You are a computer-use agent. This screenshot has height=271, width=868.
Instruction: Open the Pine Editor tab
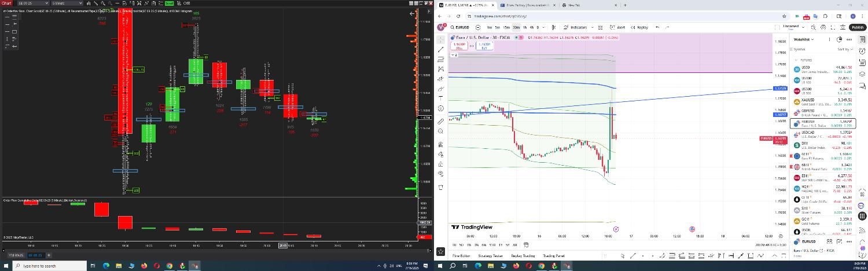click(461, 255)
